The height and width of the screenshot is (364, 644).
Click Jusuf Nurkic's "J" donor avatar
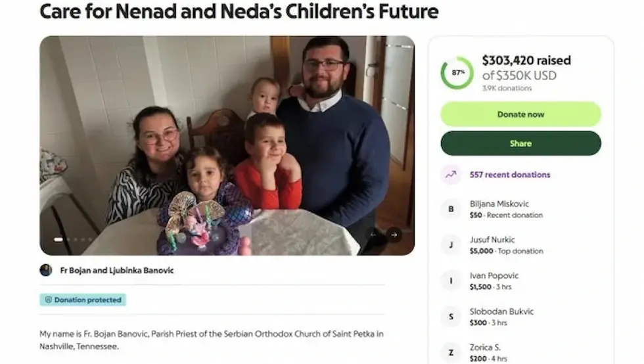[450, 245]
